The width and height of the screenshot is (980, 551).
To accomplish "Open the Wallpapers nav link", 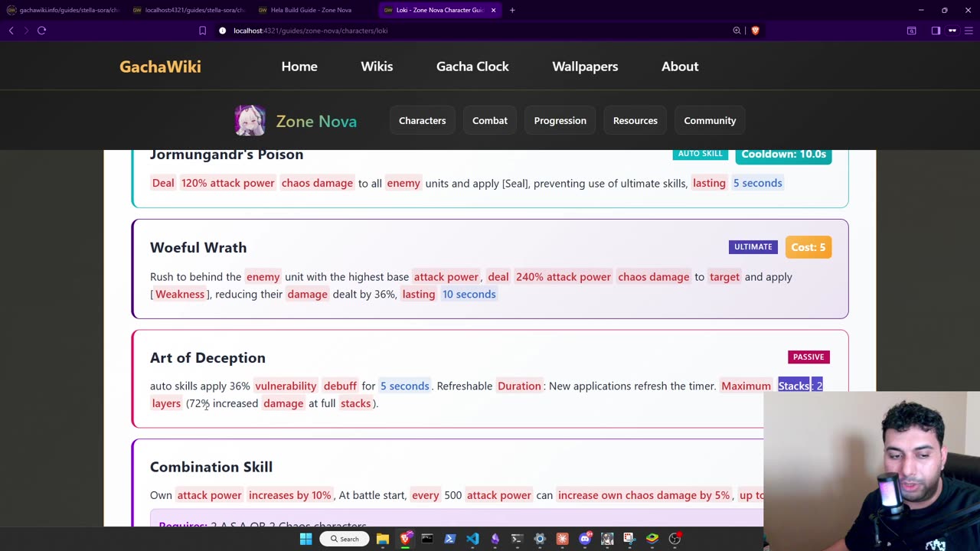I will click(x=585, y=67).
